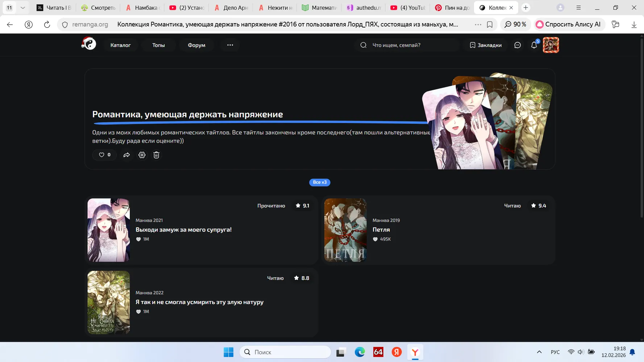
Task: Open messages chat bubble icon
Action: point(518,45)
